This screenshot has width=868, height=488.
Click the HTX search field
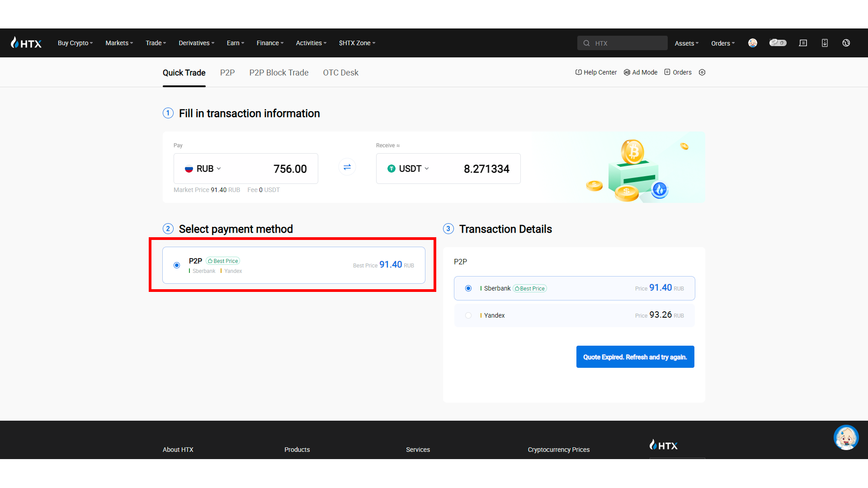coord(623,43)
